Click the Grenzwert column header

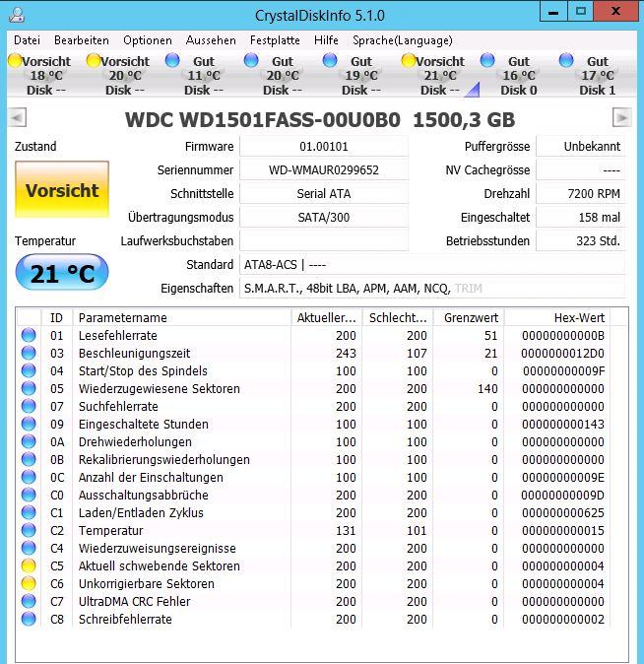pyautogui.click(x=469, y=317)
